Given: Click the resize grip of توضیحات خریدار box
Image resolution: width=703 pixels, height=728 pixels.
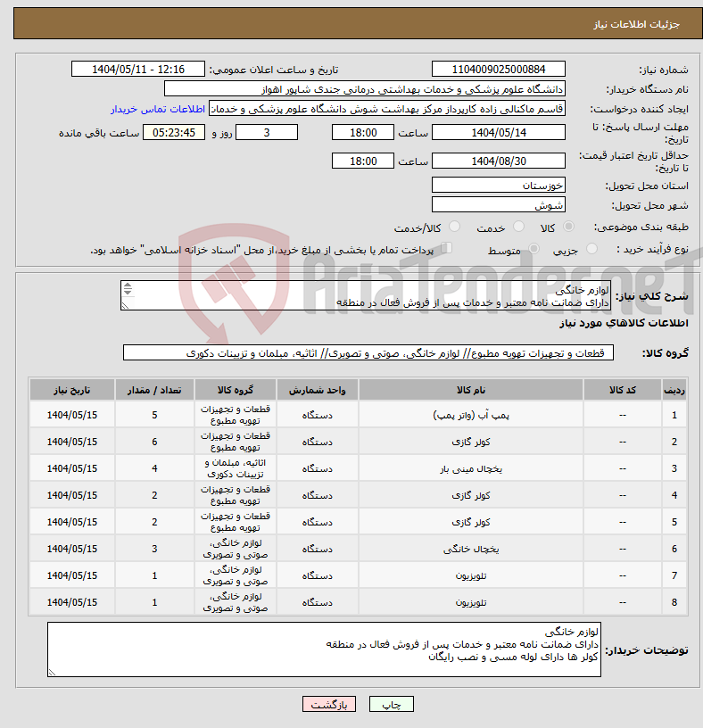Looking at the screenshot, I should (52, 672).
